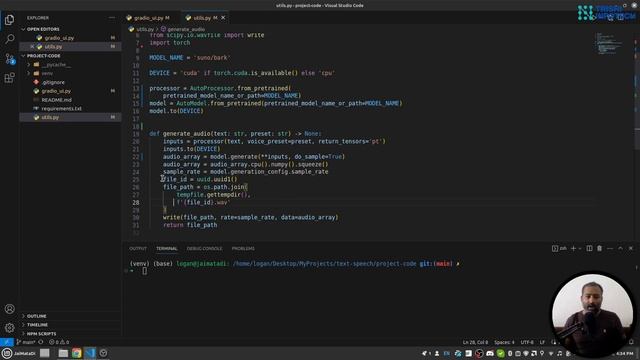Screen dimensions: 640x360
Task: Switch to the TERMINAL panel tab
Action: click(167, 248)
